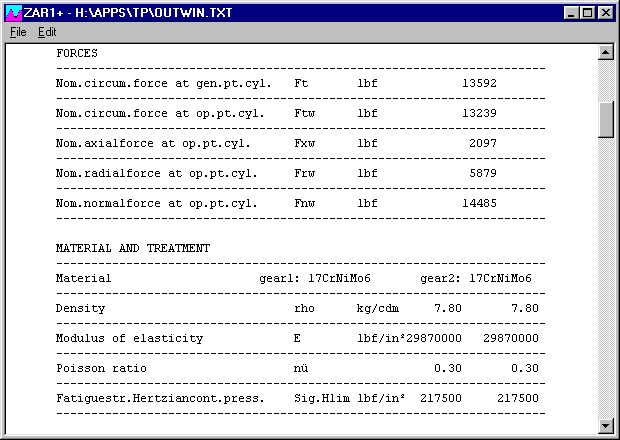Close the OUTWIN.TXT window

tap(605, 12)
